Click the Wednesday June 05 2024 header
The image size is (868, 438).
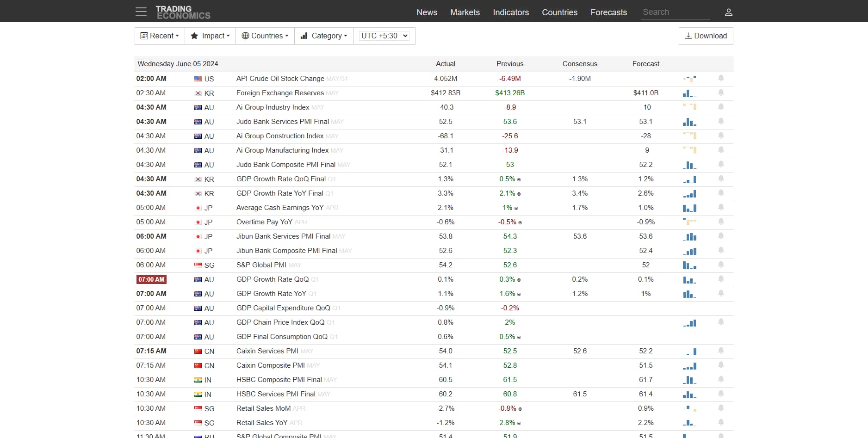[178, 64]
